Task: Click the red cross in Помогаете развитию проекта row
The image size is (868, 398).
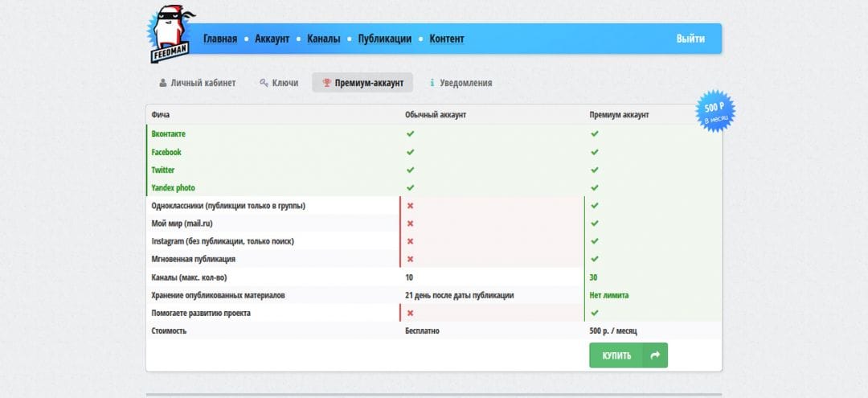Action: (410, 313)
